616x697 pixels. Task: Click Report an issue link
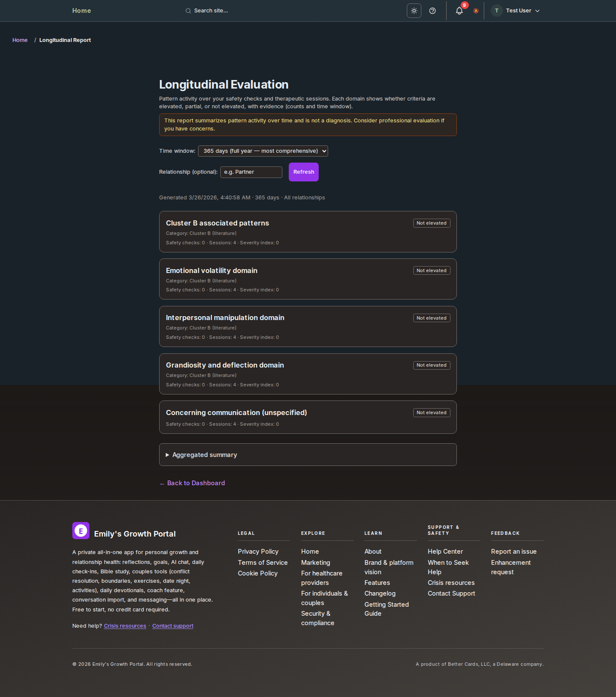(514, 552)
